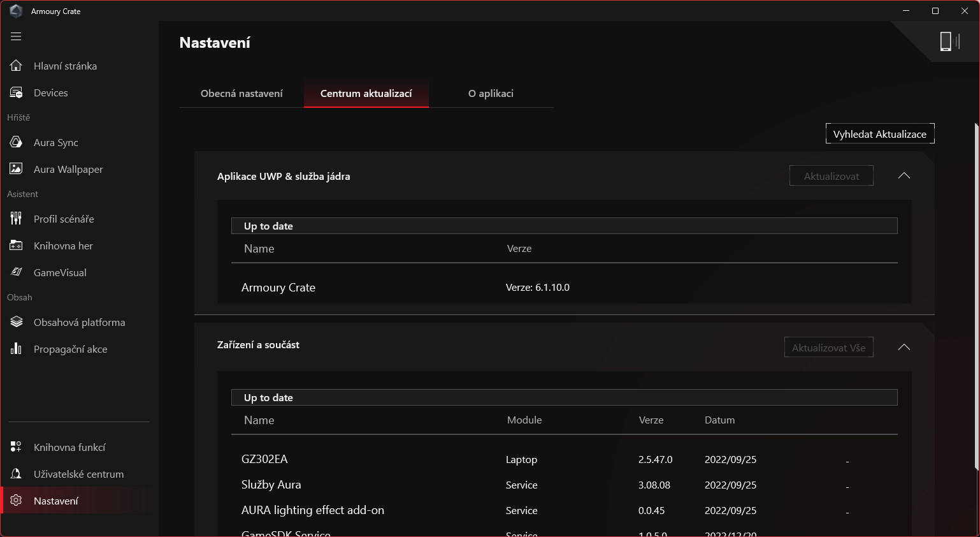Viewport: 980px width, 537px height.
Task: Toggle the hamburger sidebar menu
Action: (x=16, y=36)
